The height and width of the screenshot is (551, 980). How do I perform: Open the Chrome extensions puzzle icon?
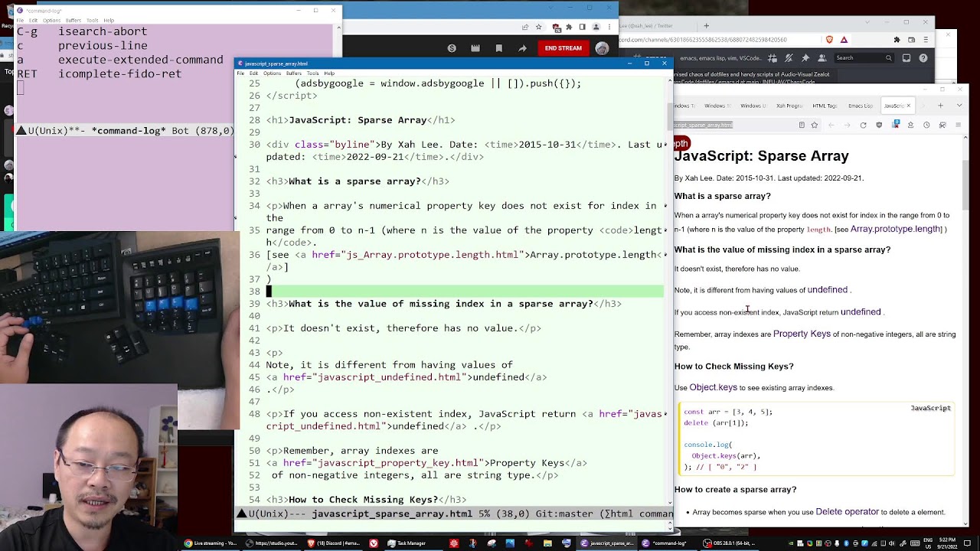pos(569,27)
